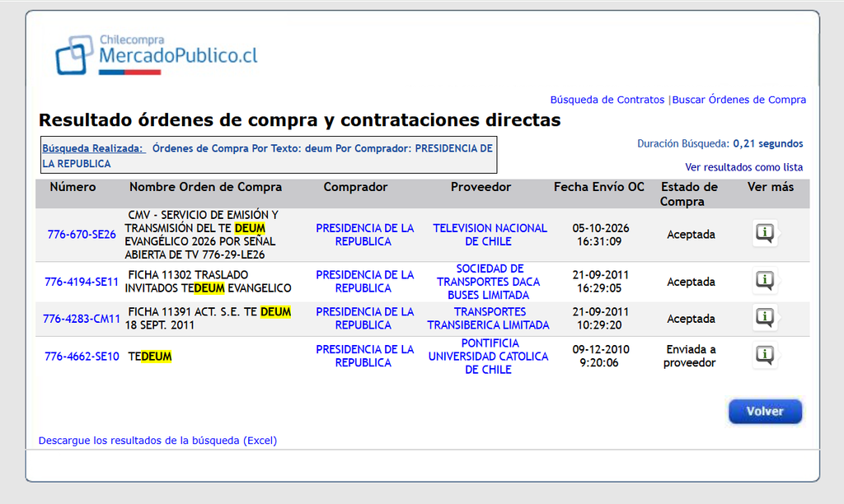
Task: Open Buscar Órdenes de Compra link
Action: [739, 100]
